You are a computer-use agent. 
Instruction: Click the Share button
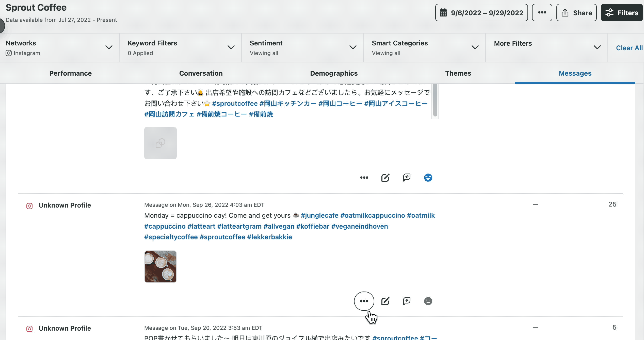pyautogui.click(x=576, y=13)
